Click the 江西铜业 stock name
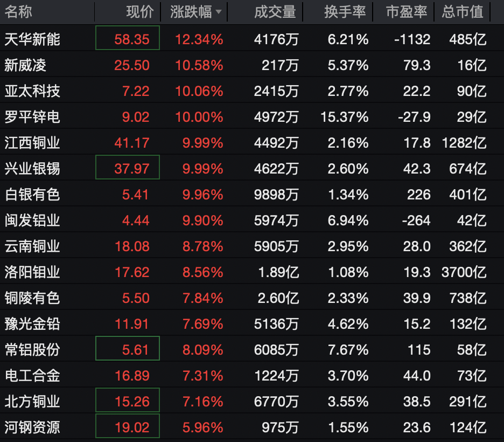Screen dimensions: 504x442 point(32,143)
